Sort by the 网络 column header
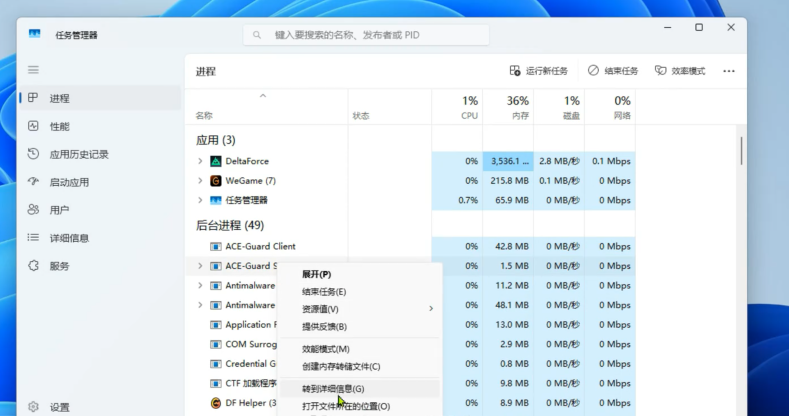The height and width of the screenshot is (416, 789). coord(610,107)
